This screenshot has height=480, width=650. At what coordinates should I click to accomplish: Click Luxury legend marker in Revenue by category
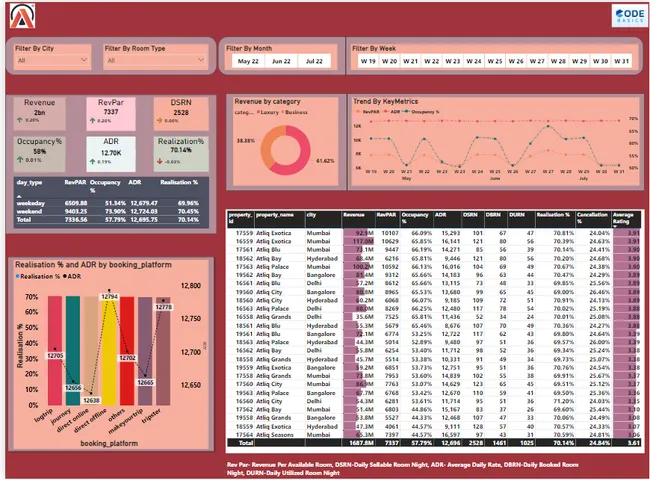point(258,112)
